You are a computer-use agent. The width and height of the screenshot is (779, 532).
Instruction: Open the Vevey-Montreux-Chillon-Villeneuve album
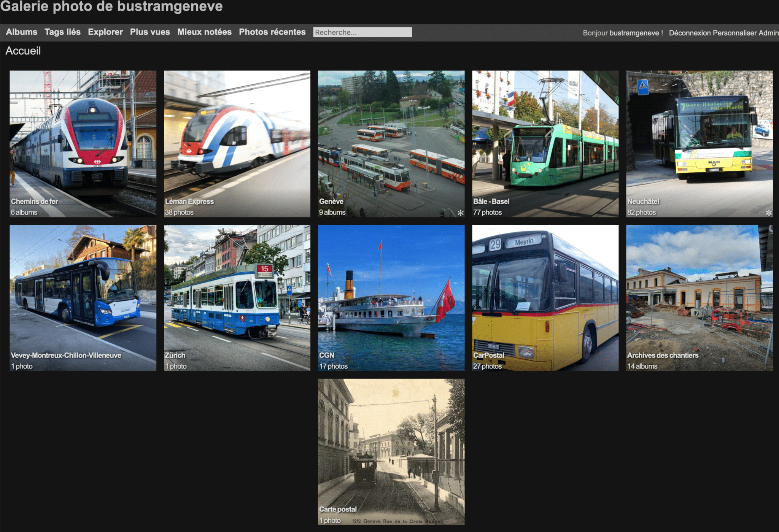83,298
